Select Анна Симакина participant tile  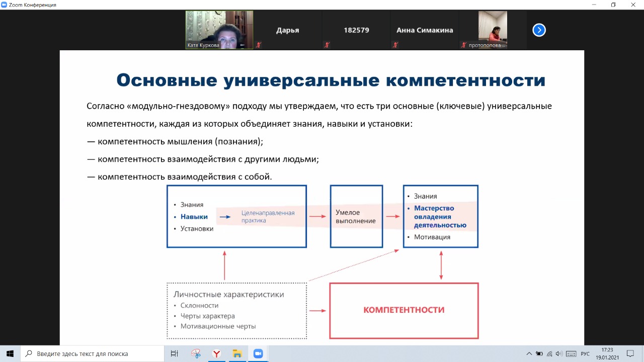click(x=425, y=30)
